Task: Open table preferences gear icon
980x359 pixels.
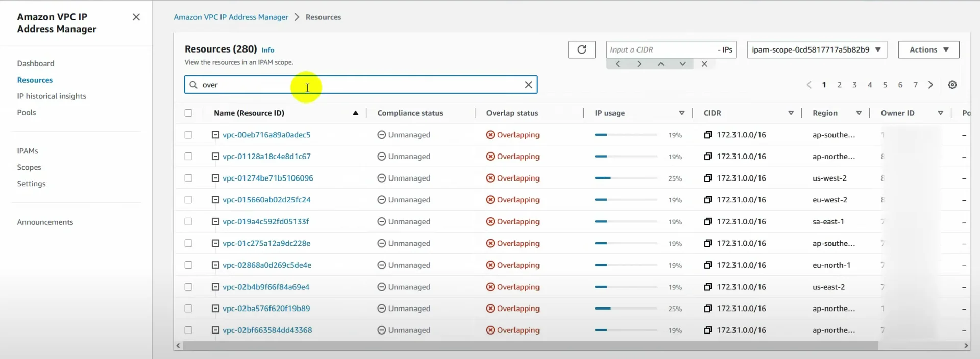Action: 952,85
